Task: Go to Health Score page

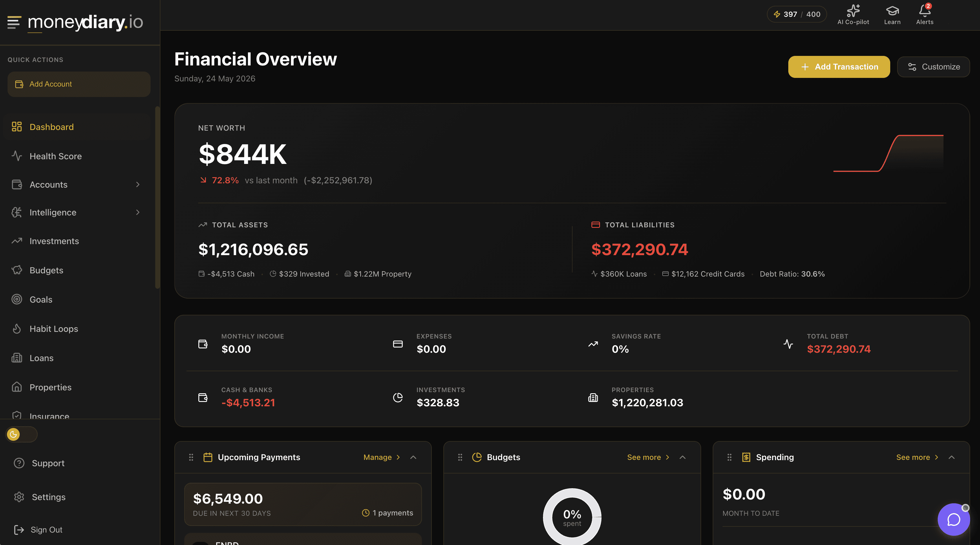Action: pos(76,156)
